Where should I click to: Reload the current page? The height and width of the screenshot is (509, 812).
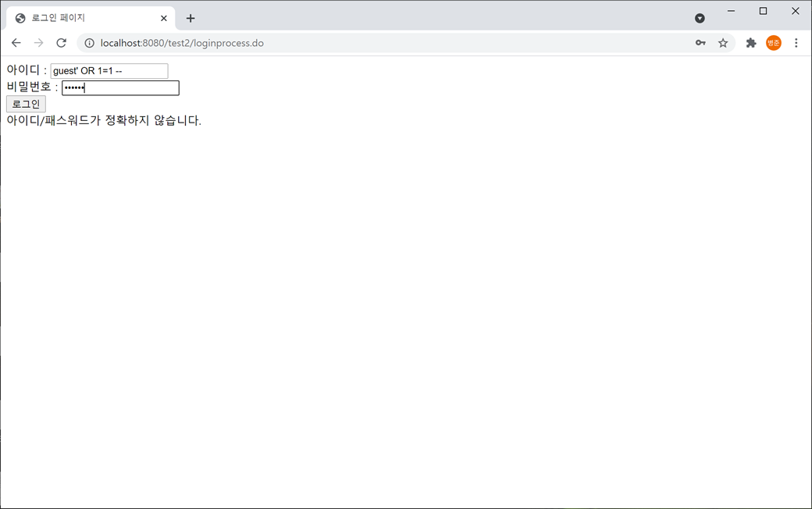(x=61, y=43)
